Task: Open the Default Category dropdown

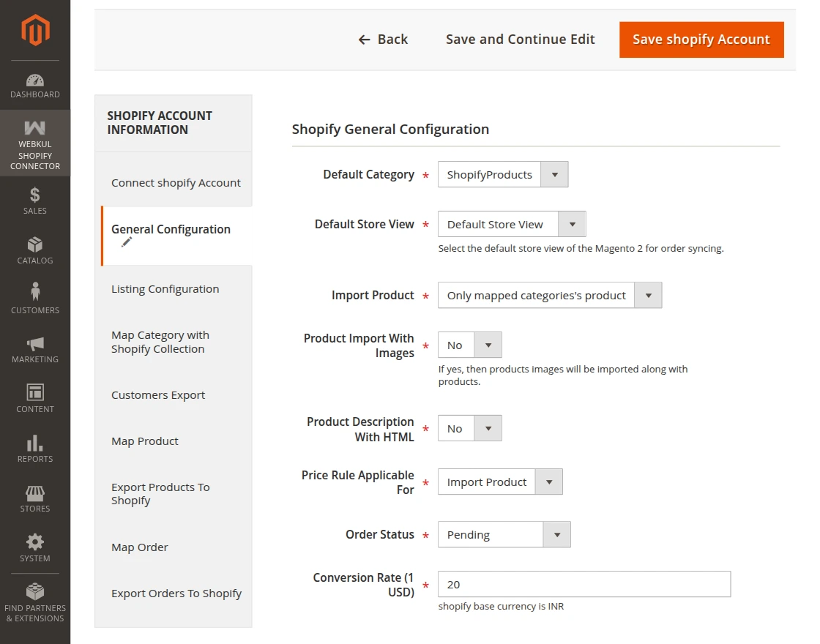Action: tap(555, 174)
